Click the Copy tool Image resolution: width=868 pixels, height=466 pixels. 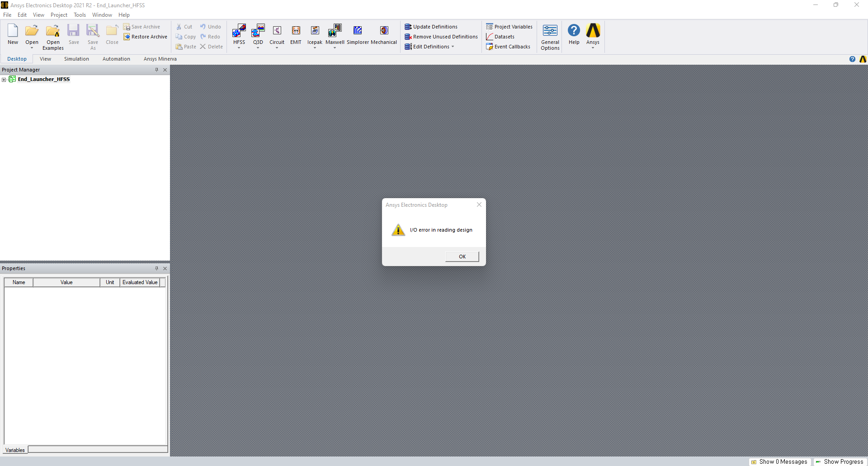point(186,37)
